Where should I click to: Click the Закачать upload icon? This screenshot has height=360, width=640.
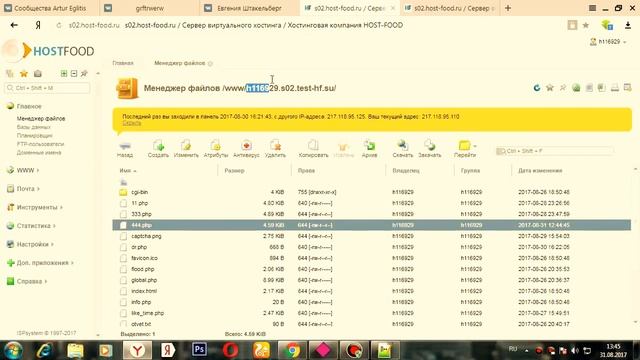pos(429,146)
